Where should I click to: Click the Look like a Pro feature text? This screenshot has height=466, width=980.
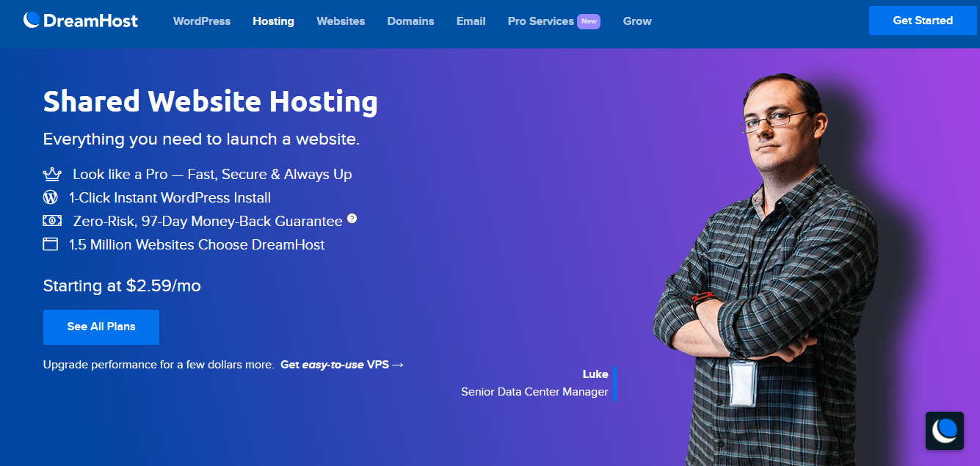click(212, 175)
